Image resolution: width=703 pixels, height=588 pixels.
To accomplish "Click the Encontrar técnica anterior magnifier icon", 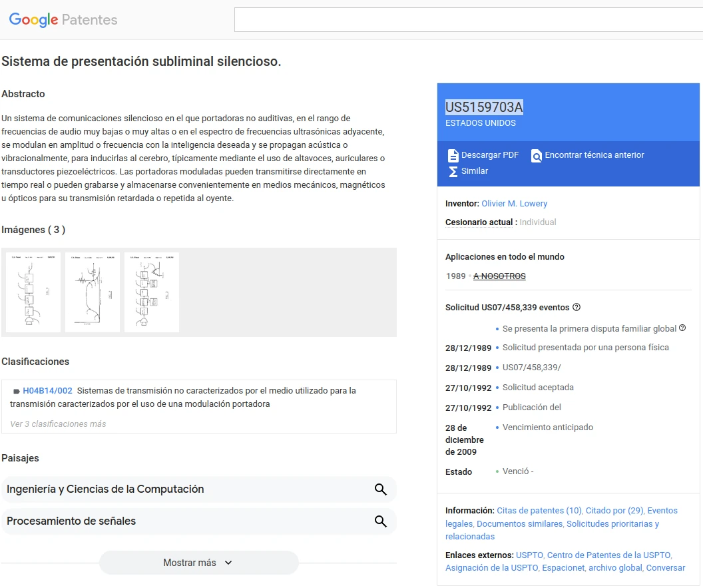I will (x=536, y=155).
